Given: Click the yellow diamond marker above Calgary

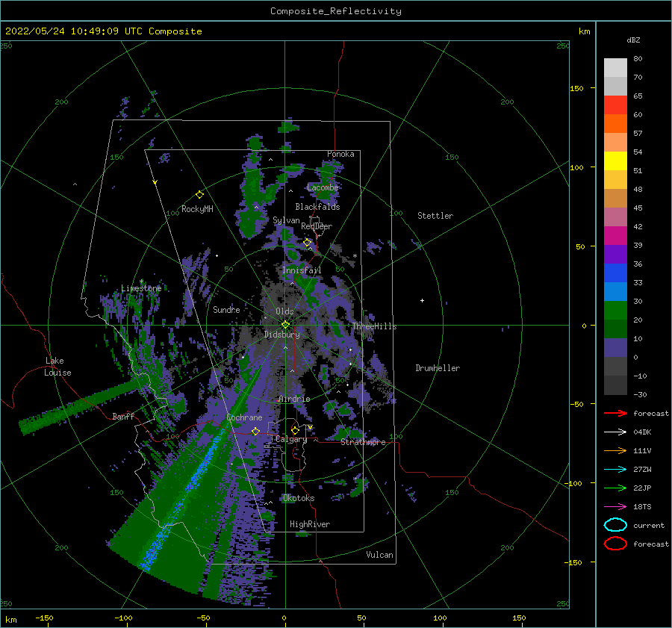Looking at the screenshot, I should pos(295,430).
